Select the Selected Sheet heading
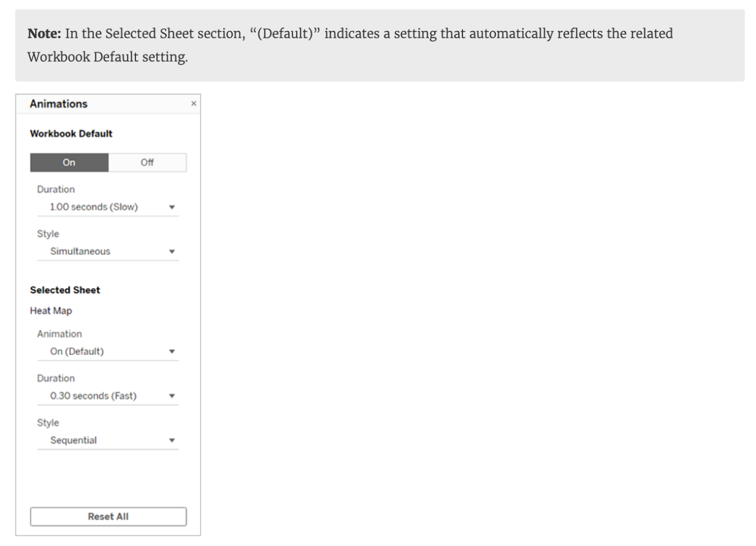 pos(65,290)
